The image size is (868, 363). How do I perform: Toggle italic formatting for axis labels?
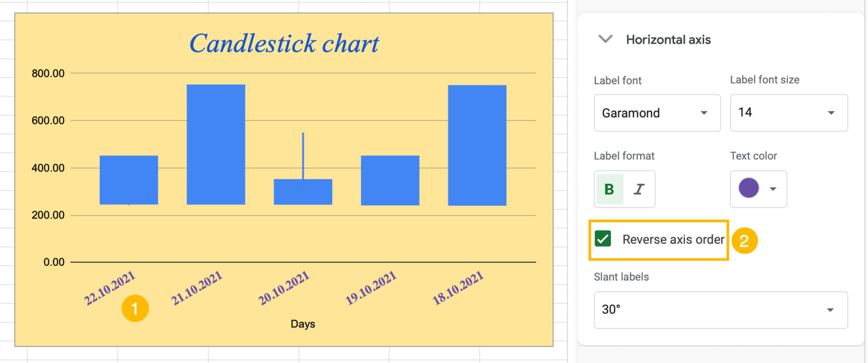639,189
